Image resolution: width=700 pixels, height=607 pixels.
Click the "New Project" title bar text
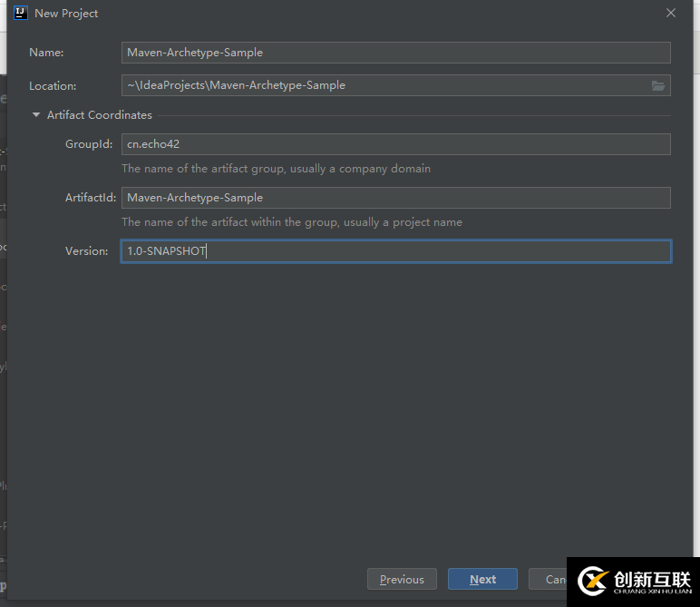66,14
